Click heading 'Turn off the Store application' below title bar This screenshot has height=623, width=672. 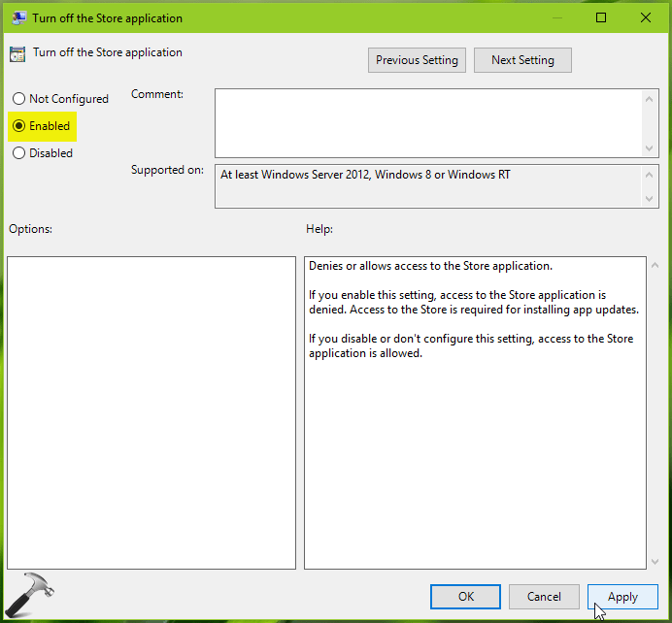click(x=108, y=52)
